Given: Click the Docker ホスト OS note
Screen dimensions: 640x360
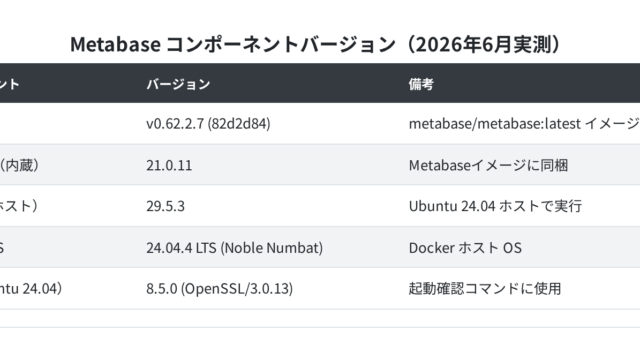Looking at the screenshot, I should pos(465,248).
